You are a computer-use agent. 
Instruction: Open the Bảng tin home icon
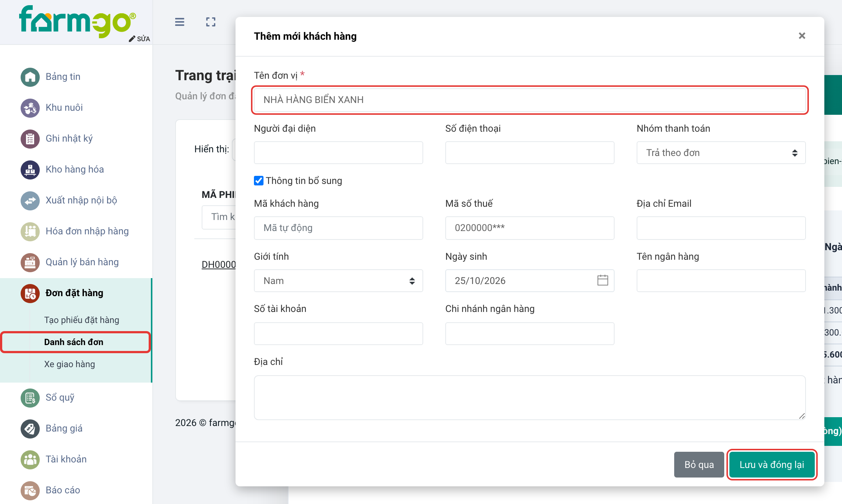30,77
